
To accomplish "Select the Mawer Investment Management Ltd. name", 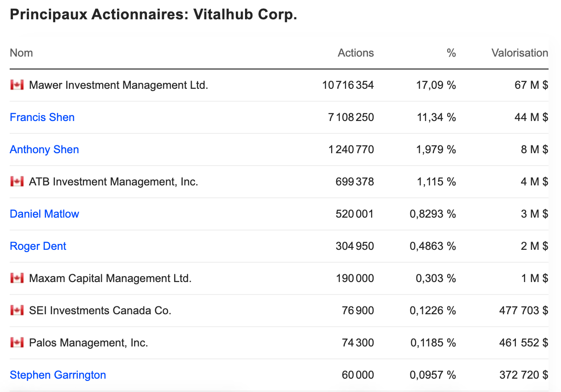I will pos(118,85).
